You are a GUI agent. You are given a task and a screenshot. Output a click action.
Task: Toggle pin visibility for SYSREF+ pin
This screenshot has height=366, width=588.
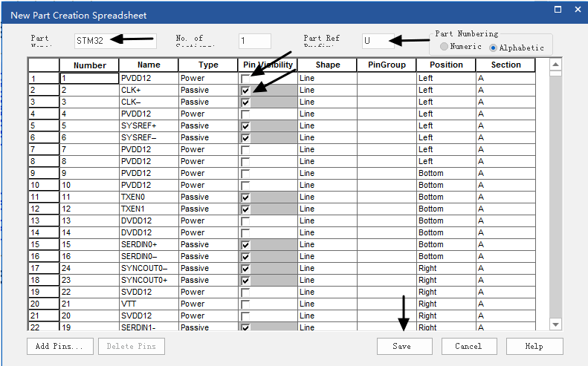click(x=245, y=125)
